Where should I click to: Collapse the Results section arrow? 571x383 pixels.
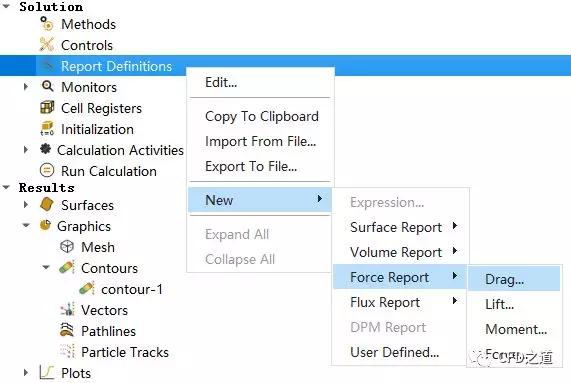(x=6, y=187)
